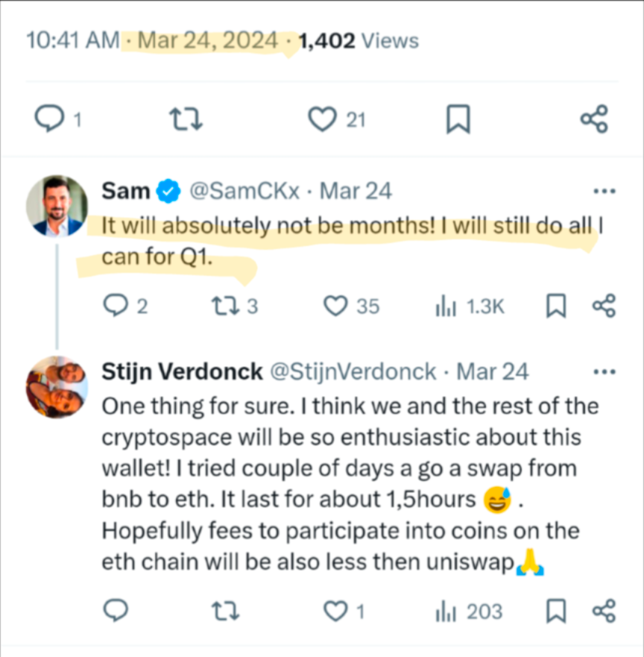Like Sam's reply with 35 likes
Screen dimensions: 644x657
click(x=335, y=306)
